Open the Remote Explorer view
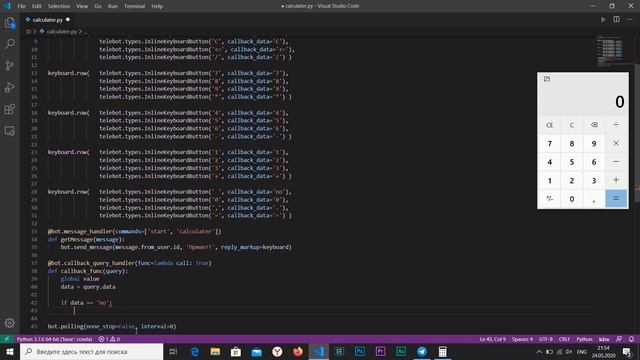 click(x=10, y=131)
